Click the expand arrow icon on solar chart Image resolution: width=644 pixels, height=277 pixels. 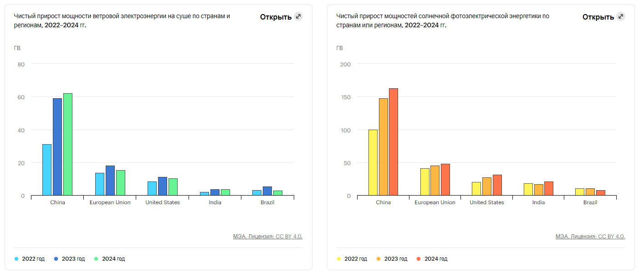coord(620,17)
